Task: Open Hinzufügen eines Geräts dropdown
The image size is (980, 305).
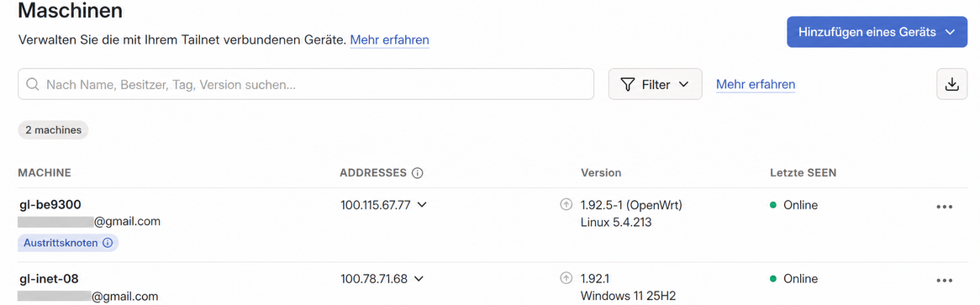Action: point(877,32)
